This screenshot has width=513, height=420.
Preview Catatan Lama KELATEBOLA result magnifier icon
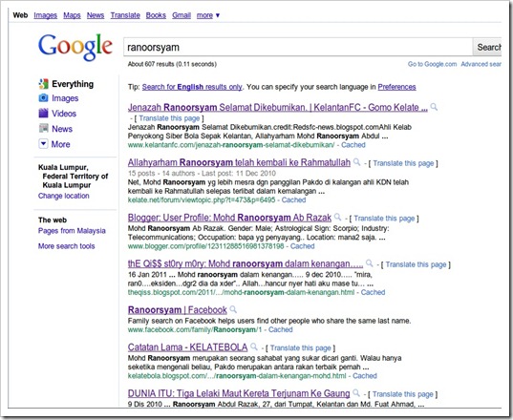(254, 346)
